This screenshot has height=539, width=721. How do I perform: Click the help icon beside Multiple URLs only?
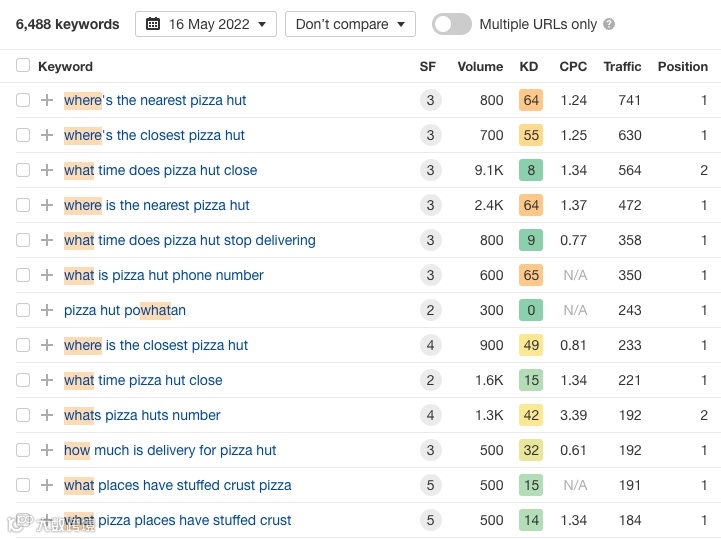click(610, 24)
